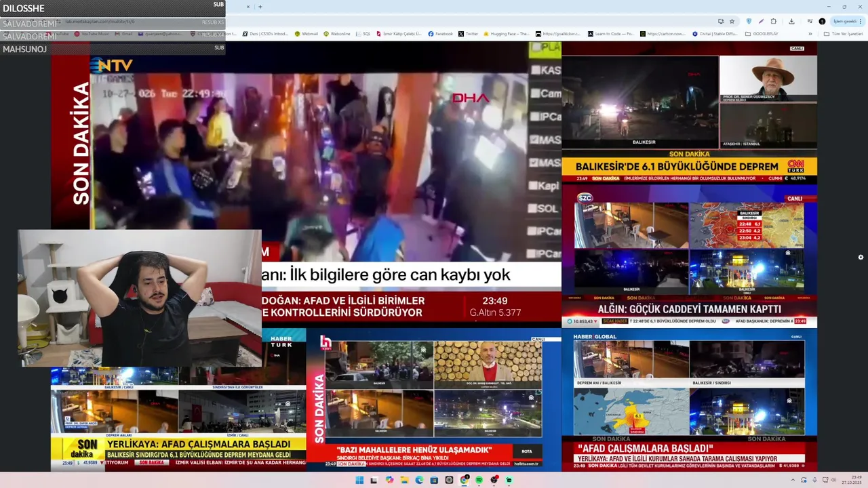868x488 pixels.
Task: Select the Halk TV live stream tile
Action: (434, 400)
